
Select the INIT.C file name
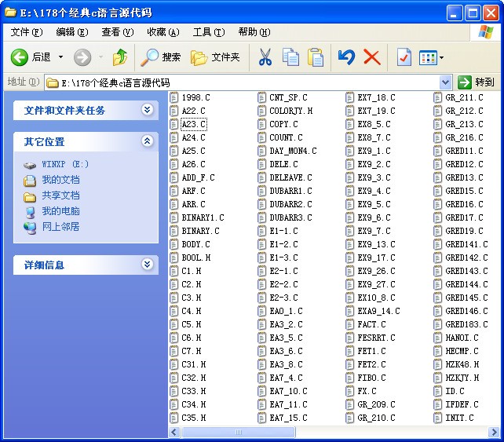(459, 418)
